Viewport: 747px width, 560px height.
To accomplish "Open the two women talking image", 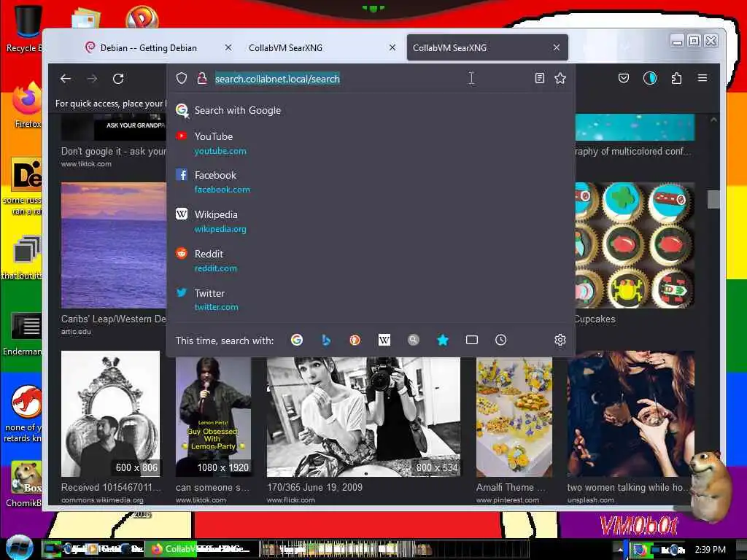I will point(631,413).
